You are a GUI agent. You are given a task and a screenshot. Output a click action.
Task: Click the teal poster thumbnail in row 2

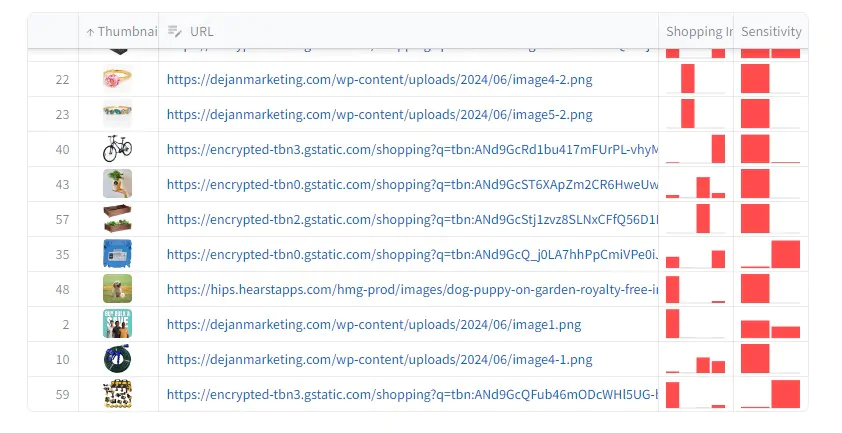117,324
